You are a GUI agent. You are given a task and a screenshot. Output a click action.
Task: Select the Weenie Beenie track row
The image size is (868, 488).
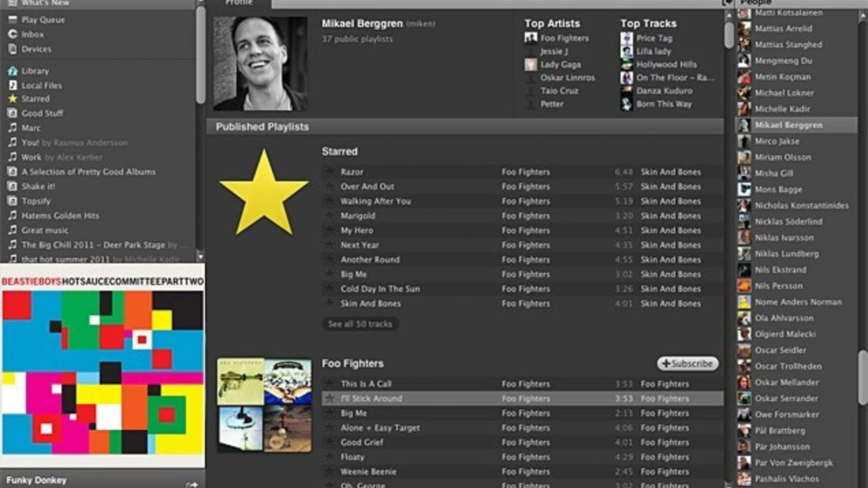click(523, 472)
